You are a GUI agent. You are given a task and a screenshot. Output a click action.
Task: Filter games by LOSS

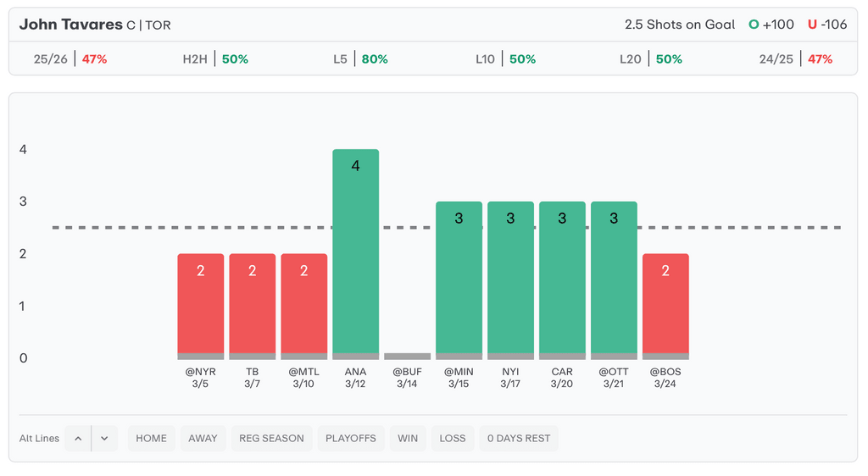[453, 438]
